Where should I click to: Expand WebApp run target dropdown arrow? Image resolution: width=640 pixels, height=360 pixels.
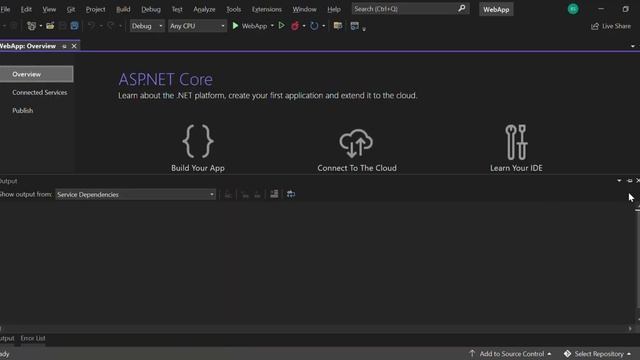tap(272, 26)
